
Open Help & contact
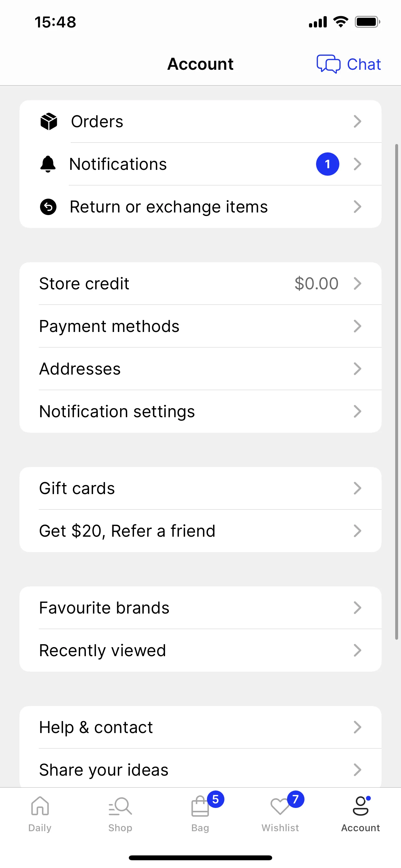(x=200, y=727)
